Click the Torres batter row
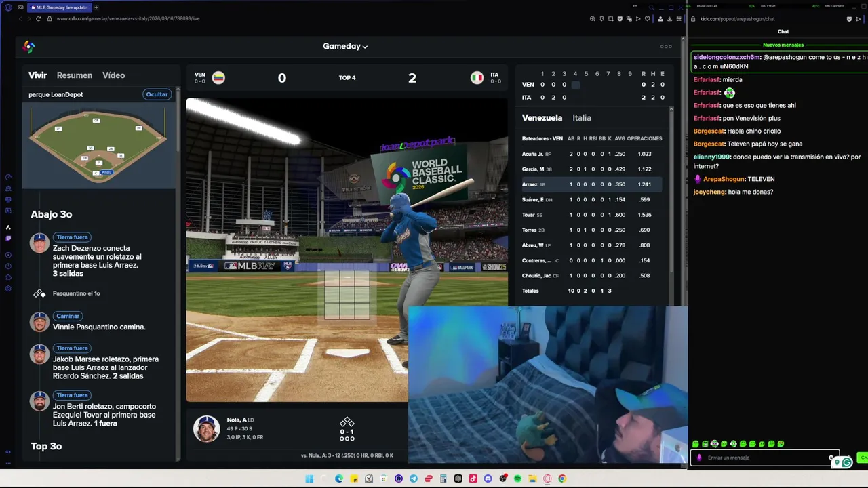The height and width of the screenshot is (488, 868). 591,230
